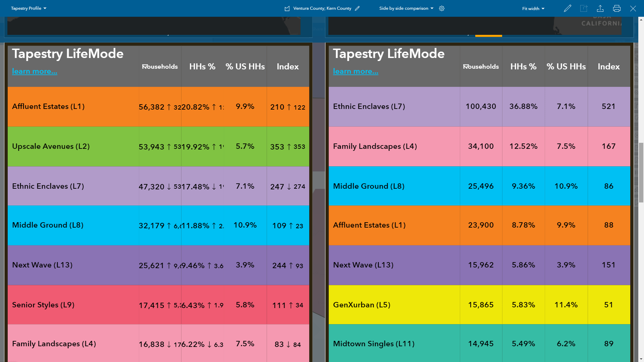Click learn more link in left table
Viewport: 644px width, 362px height.
pyautogui.click(x=35, y=71)
